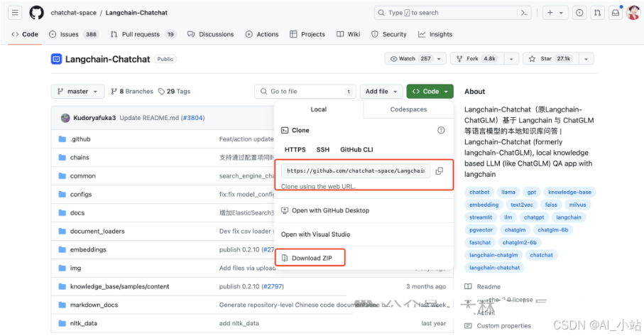Open the notifications inbox icon
Screen dimensions: 644x336
[x=616, y=13]
